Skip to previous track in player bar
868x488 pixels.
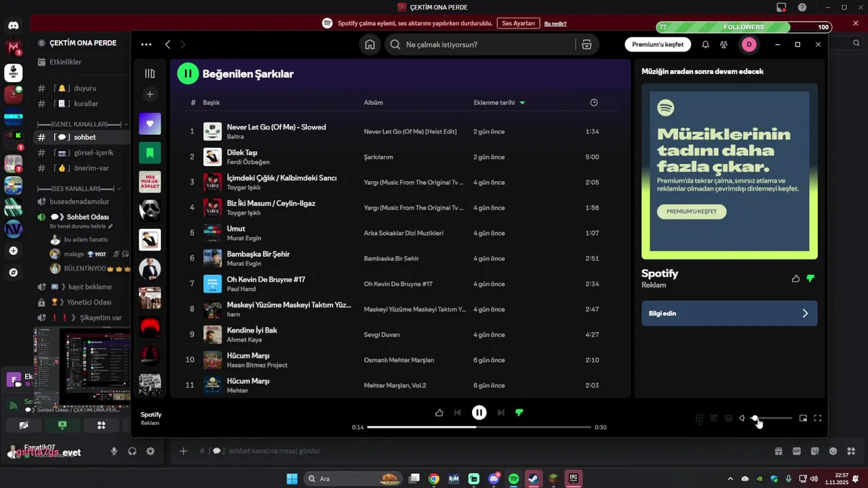pos(458,412)
